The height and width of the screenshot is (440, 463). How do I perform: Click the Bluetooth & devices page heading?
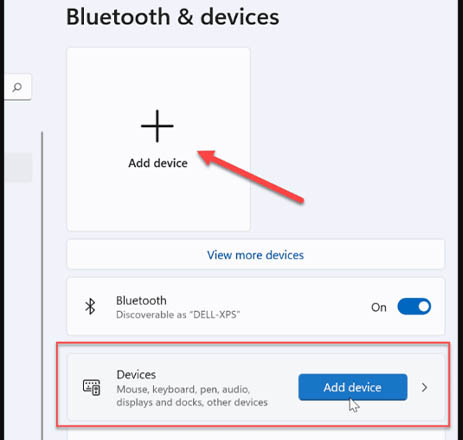coord(173,17)
